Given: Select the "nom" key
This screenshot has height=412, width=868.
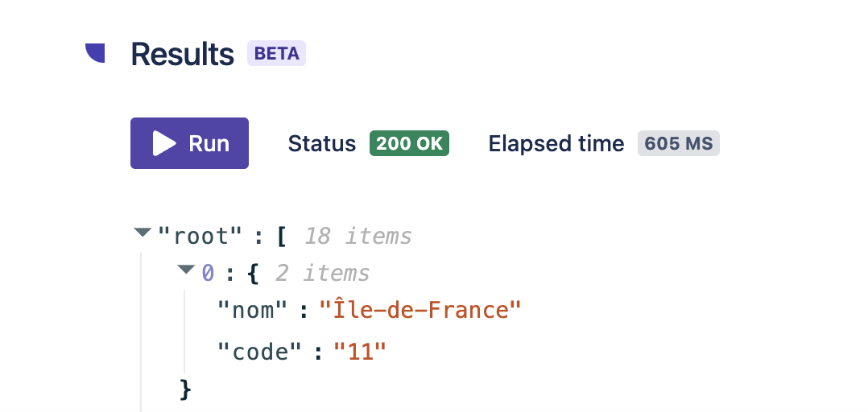Looking at the screenshot, I should tap(253, 310).
